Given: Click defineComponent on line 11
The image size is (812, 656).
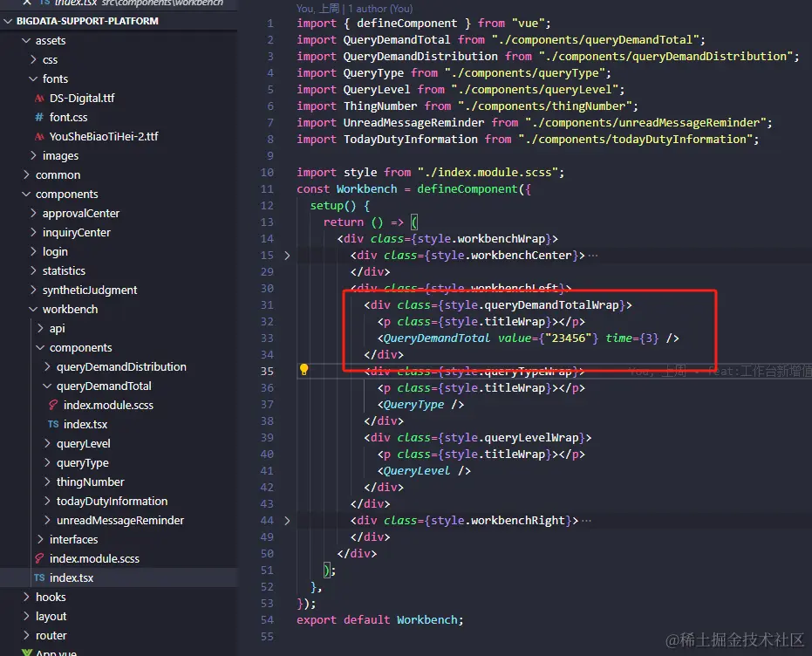Looking at the screenshot, I should click(467, 189).
